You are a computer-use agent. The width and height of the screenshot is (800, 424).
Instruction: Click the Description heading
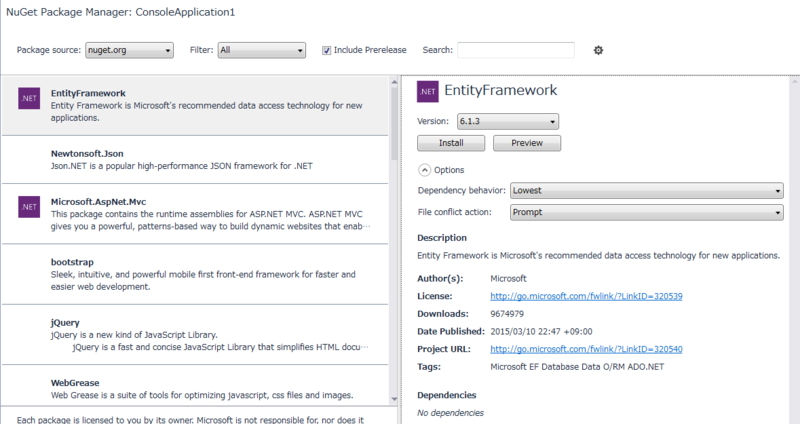tap(442, 238)
